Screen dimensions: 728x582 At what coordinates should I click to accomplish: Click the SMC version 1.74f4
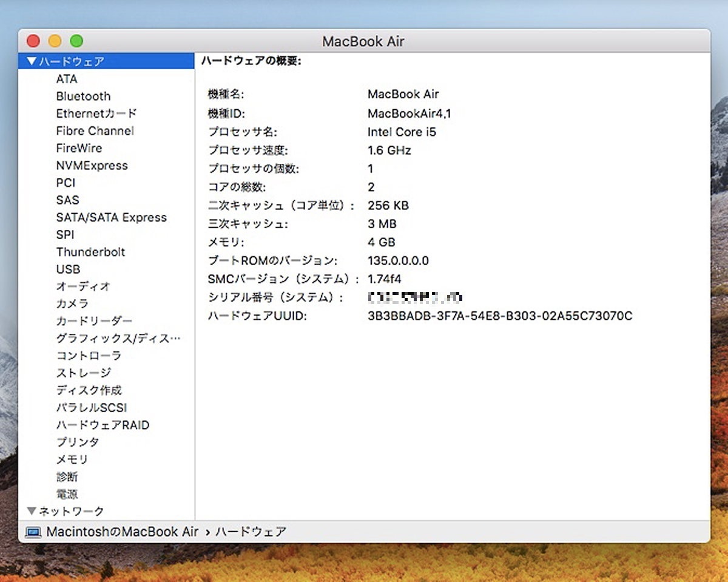coord(384,279)
